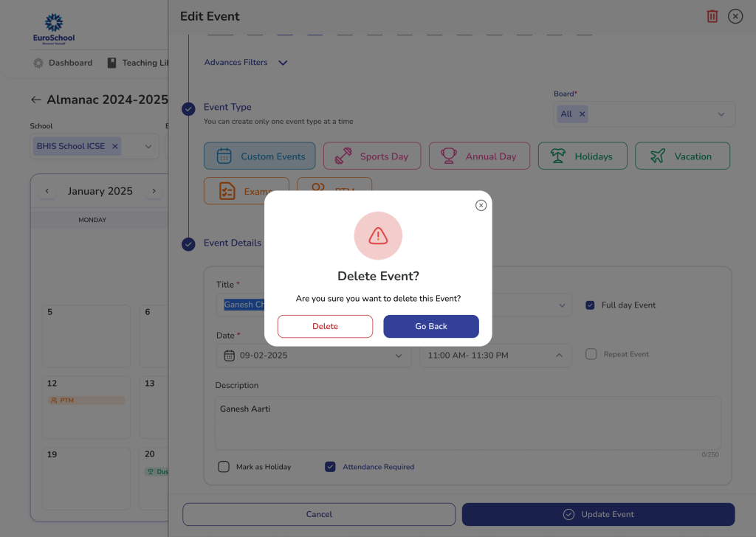Click the warning triangle icon

click(x=378, y=235)
